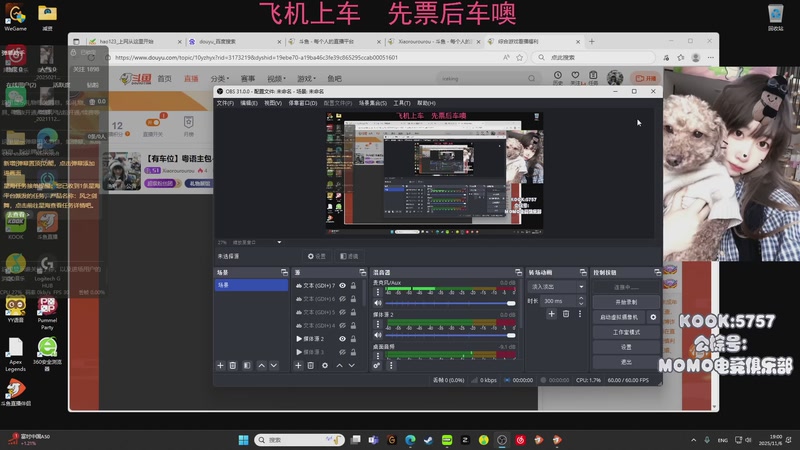Move source up in sources panel

coord(339,365)
